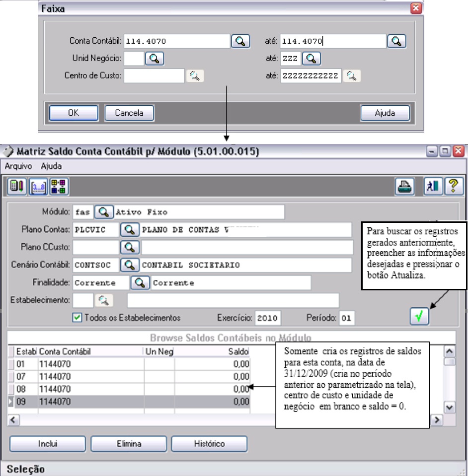
Task: Click the starting Conta Contábil field
Action: pos(177,41)
